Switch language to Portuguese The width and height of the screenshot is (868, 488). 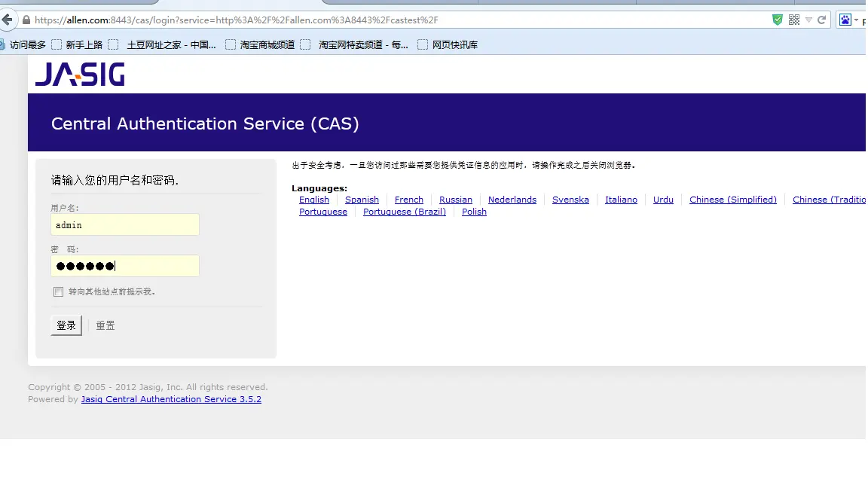coord(323,212)
